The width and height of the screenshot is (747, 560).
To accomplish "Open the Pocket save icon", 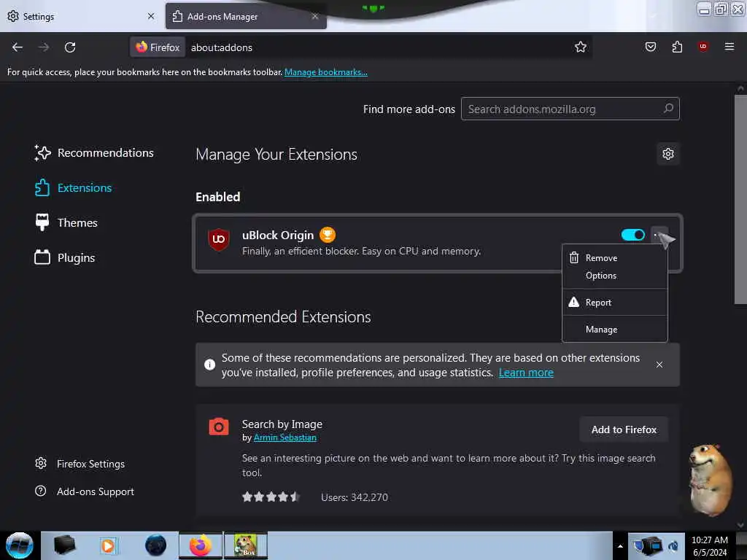I will point(650,47).
